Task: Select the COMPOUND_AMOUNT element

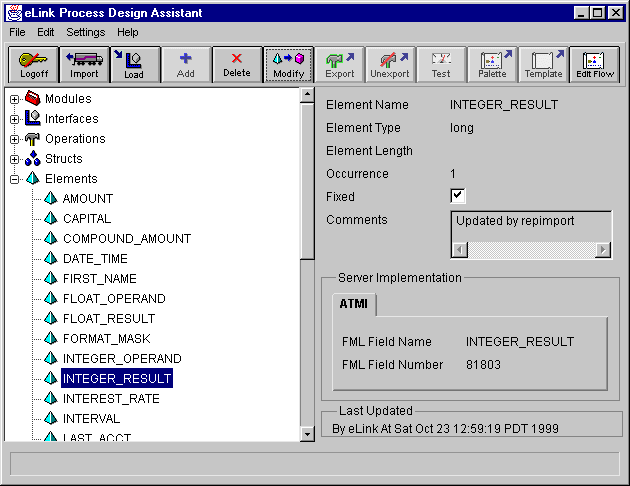Action: (127, 239)
